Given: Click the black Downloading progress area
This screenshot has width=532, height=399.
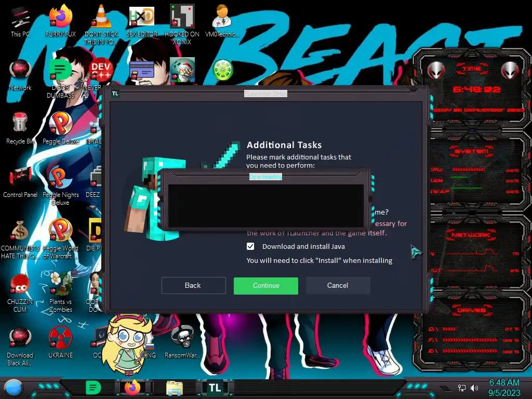Looking at the screenshot, I should tap(266, 206).
